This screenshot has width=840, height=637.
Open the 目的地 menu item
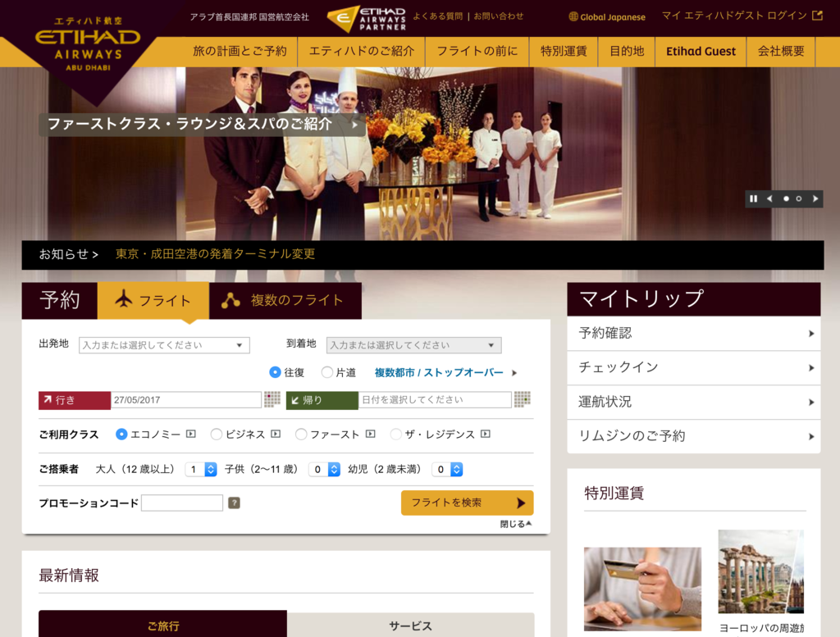(626, 52)
